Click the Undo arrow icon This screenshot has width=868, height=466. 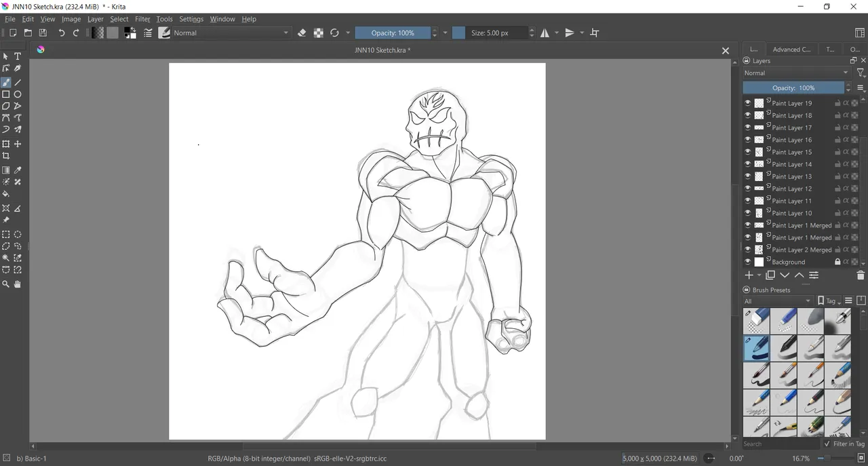coord(62,33)
